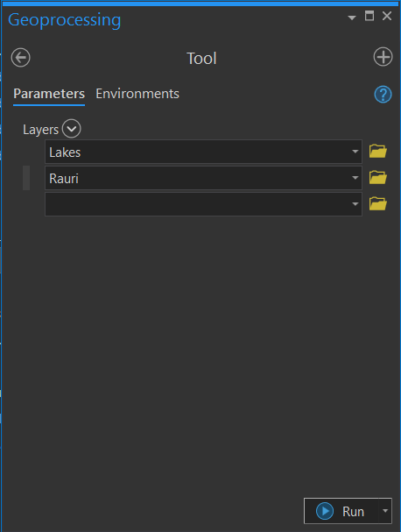Browse for a layer next to Lakes
Image resolution: width=401 pixels, height=532 pixels.
coord(378,151)
